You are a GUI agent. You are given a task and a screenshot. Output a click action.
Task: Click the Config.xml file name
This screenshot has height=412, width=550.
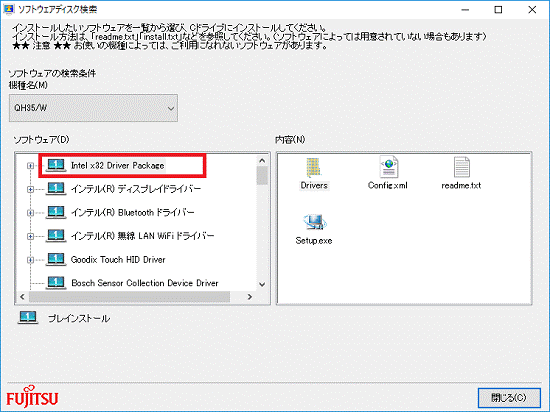click(388, 185)
